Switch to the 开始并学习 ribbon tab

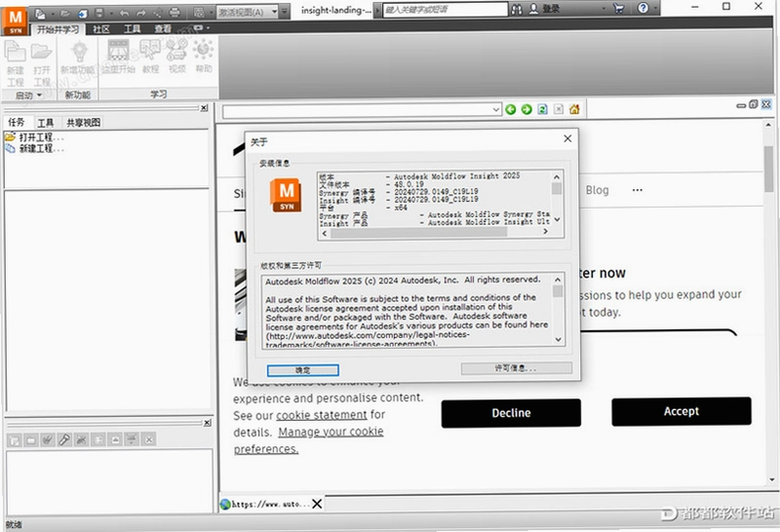click(58, 30)
